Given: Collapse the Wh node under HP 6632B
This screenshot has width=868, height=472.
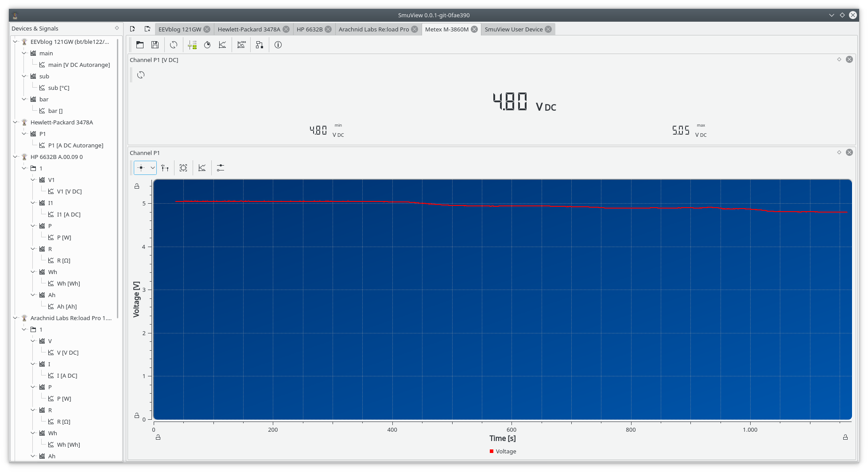Looking at the screenshot, I should pyautogui.click(x=33, y=272).
